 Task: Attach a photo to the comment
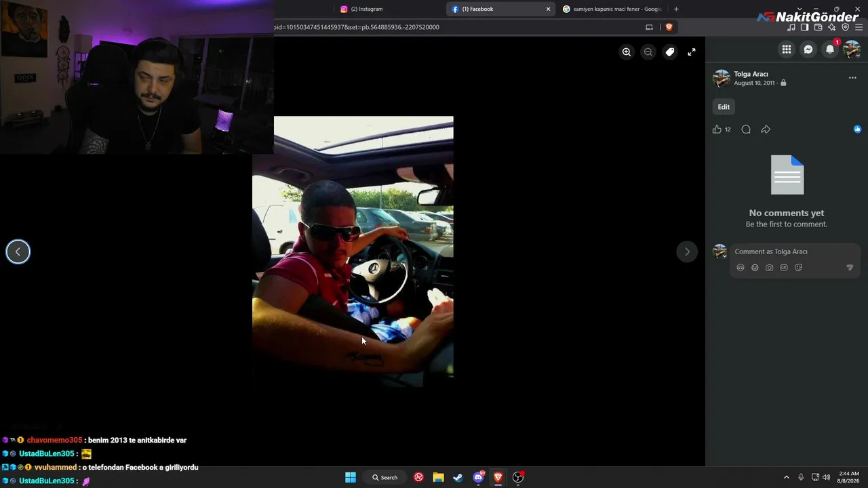(769, 268)
